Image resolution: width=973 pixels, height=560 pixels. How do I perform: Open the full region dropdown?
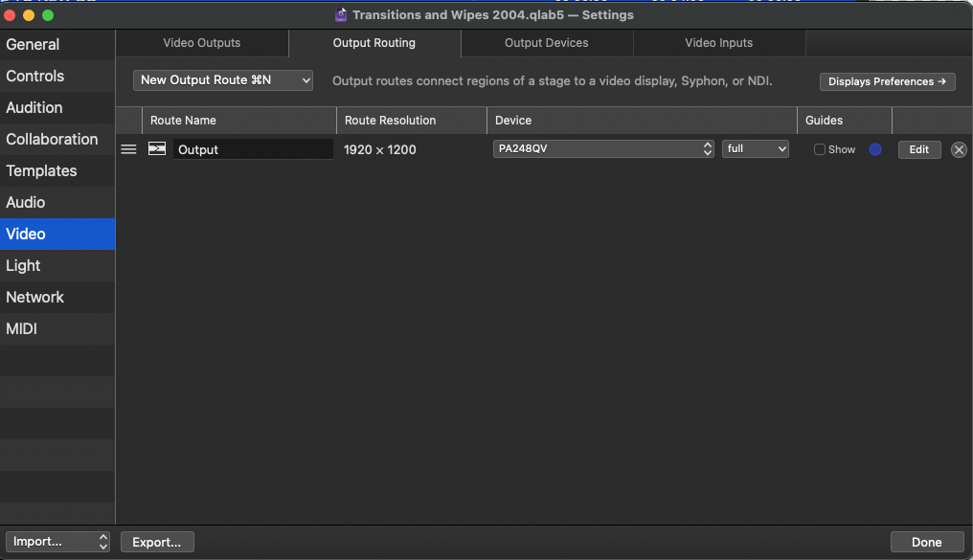click(x=755, y=148)
